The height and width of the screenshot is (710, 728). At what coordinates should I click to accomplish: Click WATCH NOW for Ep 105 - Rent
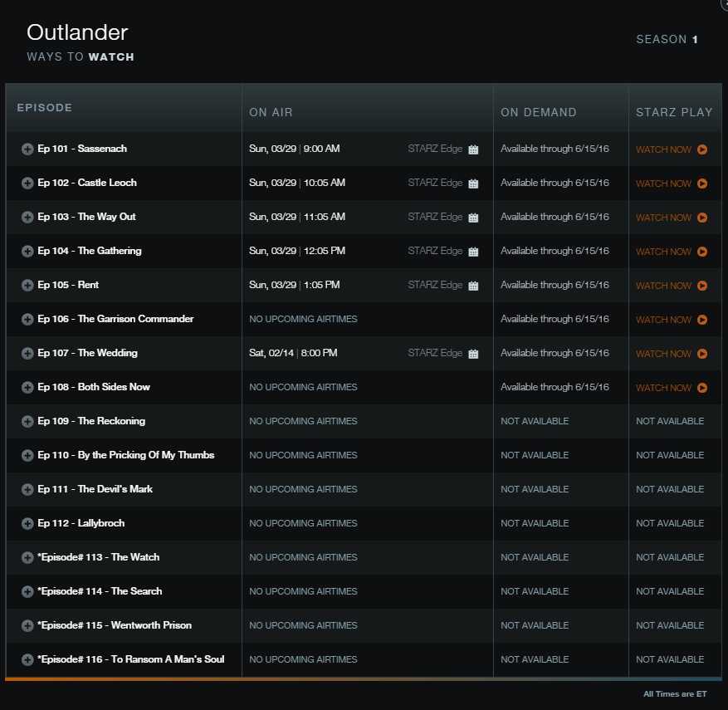663,286
